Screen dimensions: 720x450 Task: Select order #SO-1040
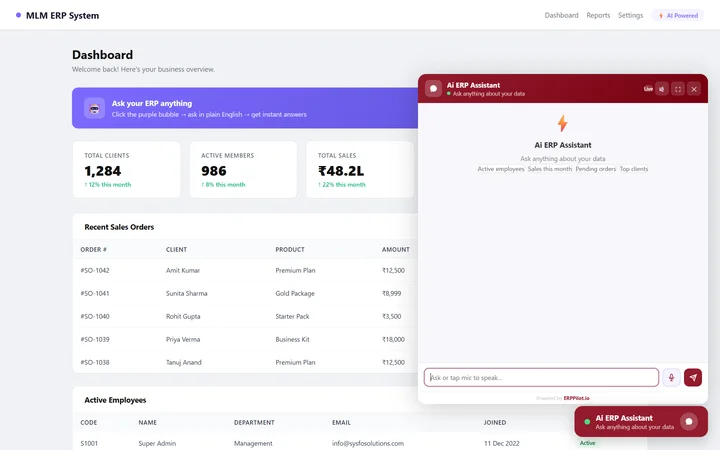click(x=95, y=316)
